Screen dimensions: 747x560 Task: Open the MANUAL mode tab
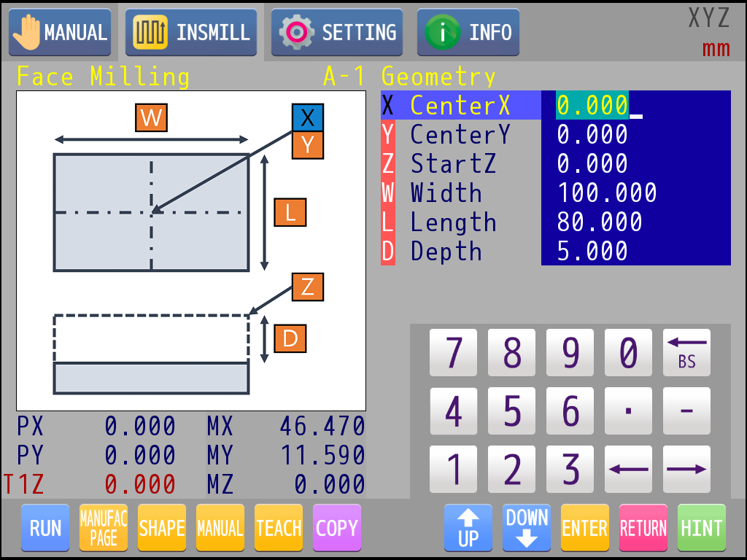click(60, 33)
